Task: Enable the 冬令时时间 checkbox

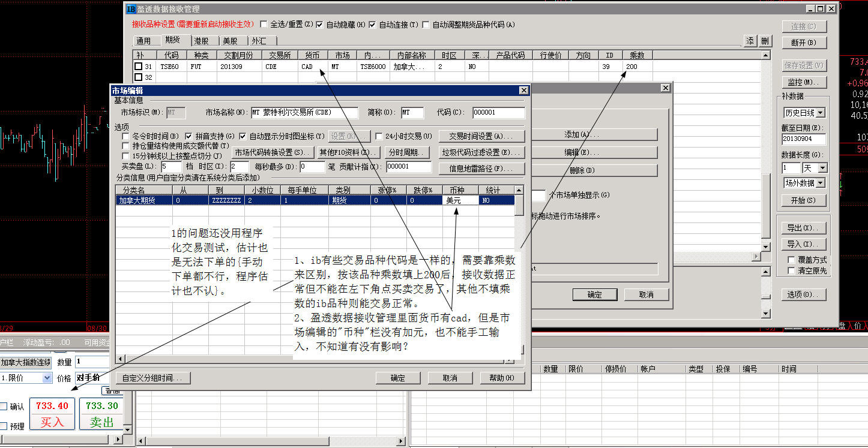Action: point(126,136)
